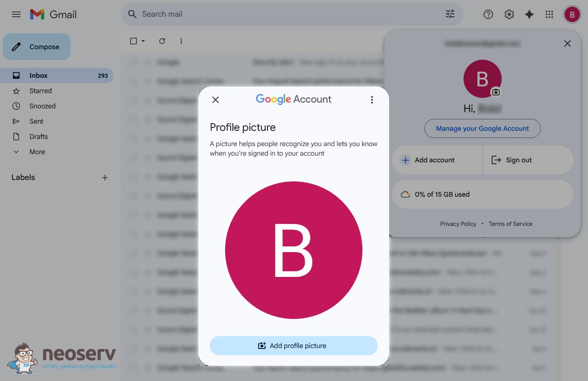Close the Google Account profile picture dialog
The width and height of the screenshot is (588, 381).
coord(216,100)
